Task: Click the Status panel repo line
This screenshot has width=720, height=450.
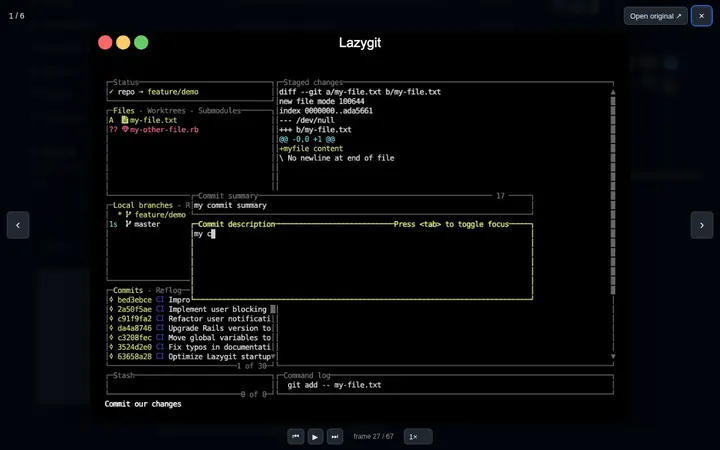Action: coord(154,92)
